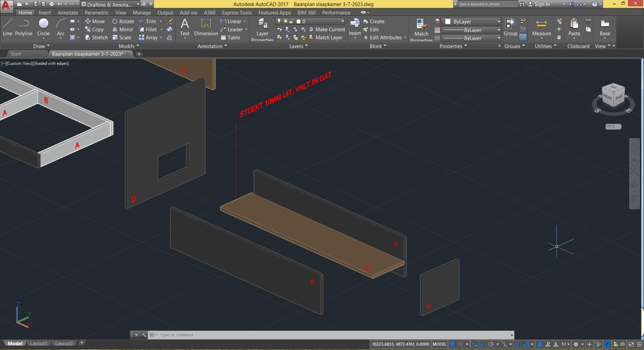Select the Arc tool

coord(61,27)
